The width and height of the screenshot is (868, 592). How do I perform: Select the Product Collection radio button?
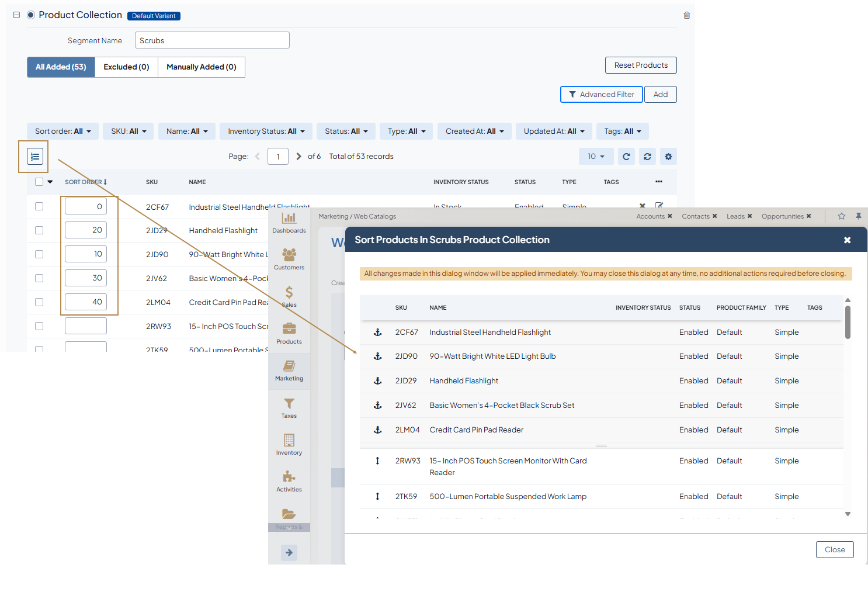tap(31, 15)
